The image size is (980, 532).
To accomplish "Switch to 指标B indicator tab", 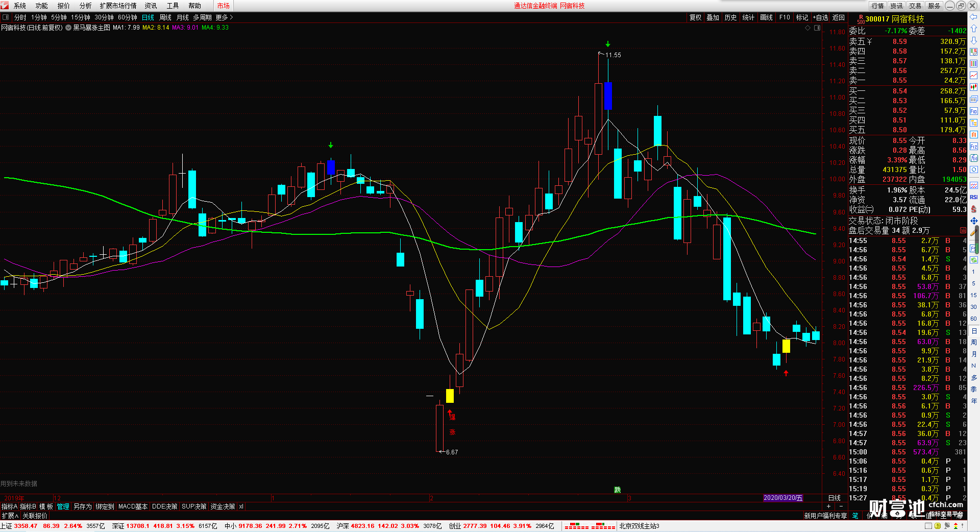I will point(28,506).
